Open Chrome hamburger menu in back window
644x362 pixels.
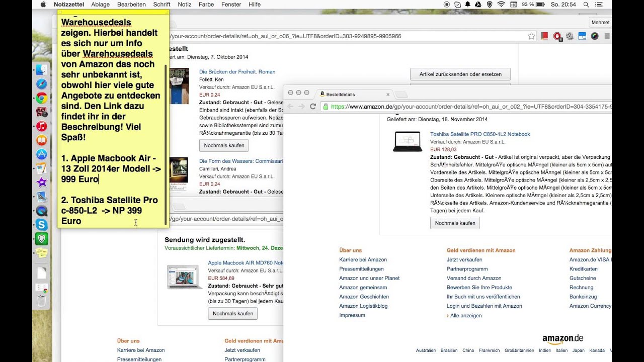[607, 36]
